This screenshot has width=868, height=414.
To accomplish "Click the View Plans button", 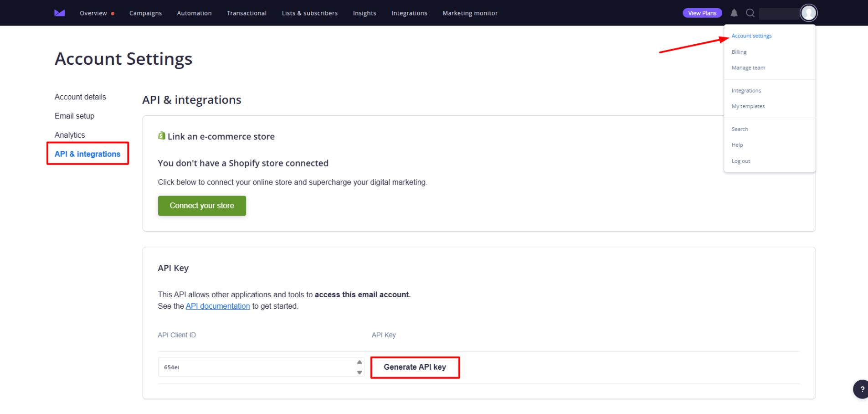I will point(702,13).
